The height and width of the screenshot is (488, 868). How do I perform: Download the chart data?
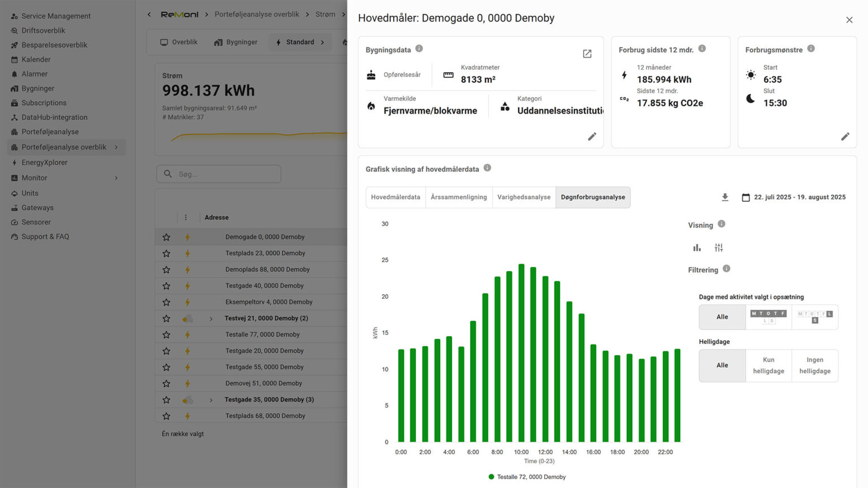tap(725, 197)
